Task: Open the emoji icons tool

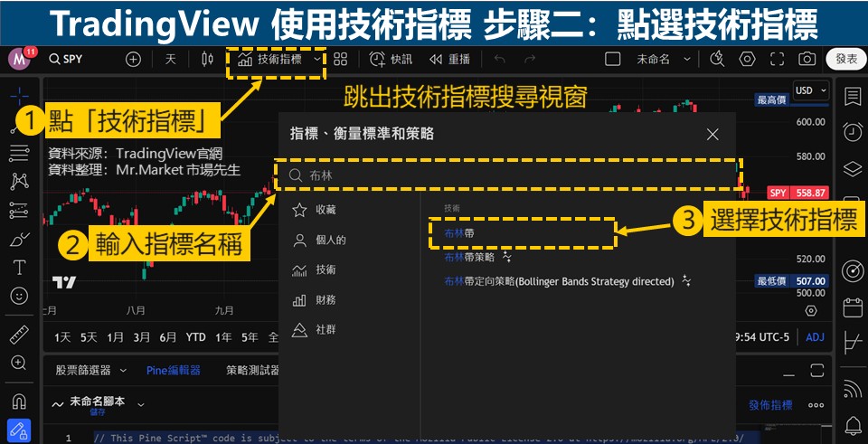Action: coord(19,297)
